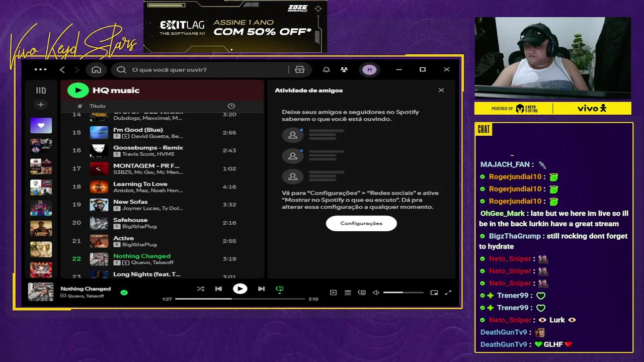Create new playlist with plus icon
This screenshot has height=362, width=644.
(41, 105)
